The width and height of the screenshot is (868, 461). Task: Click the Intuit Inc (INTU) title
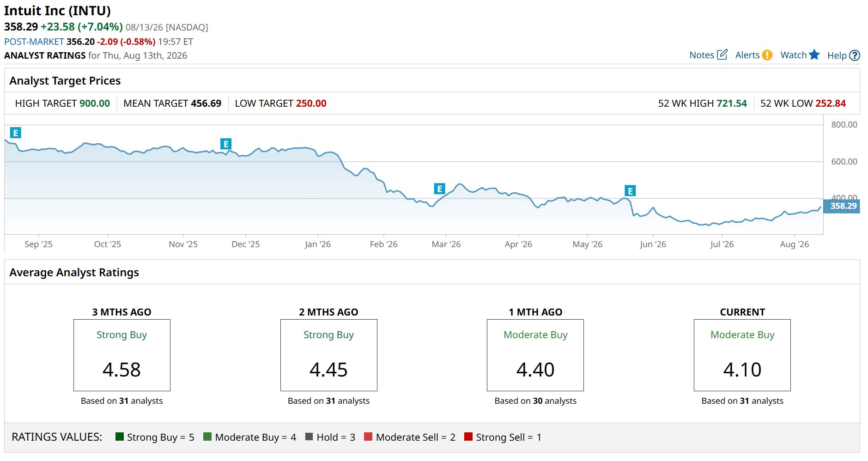[x=57, y=11]
